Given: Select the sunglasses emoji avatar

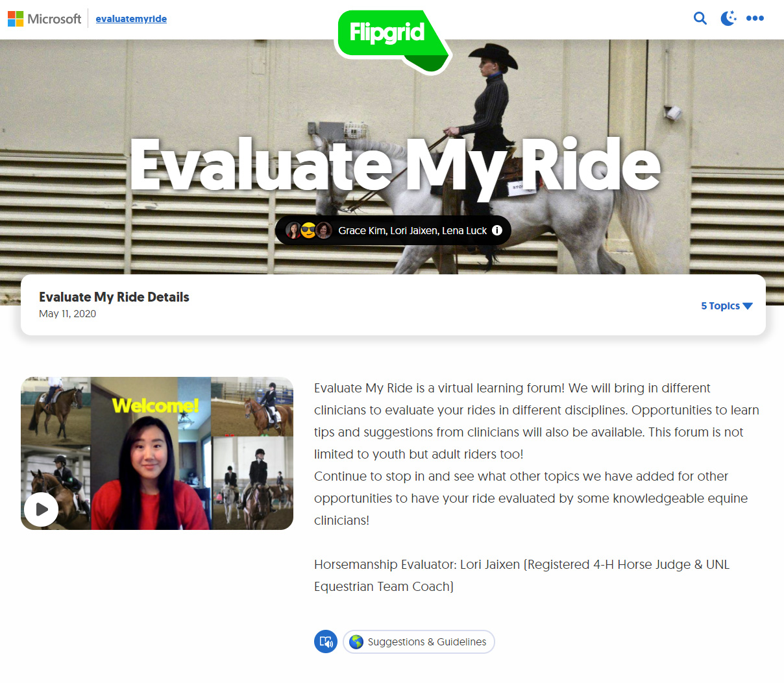Looking at the screenshot, I should pyautogui.click(x=308, y=230).
